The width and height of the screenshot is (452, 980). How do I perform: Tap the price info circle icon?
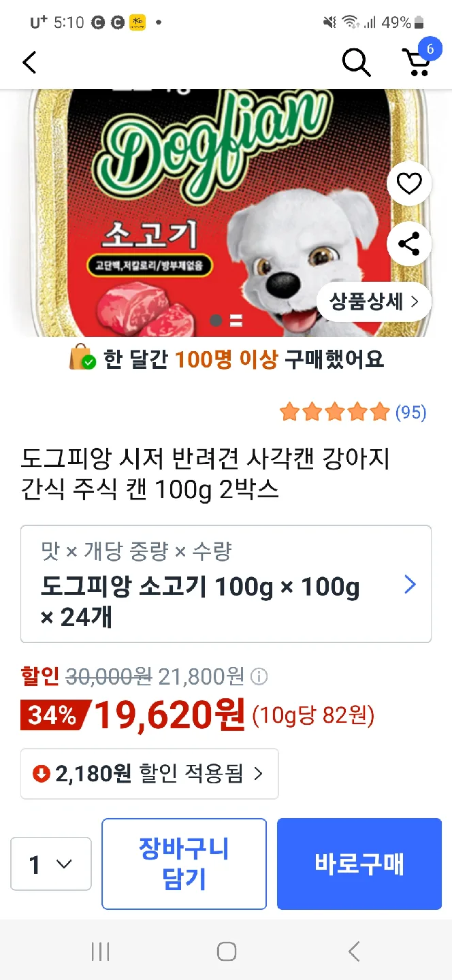pyautogui.click(x=259, y=676)
